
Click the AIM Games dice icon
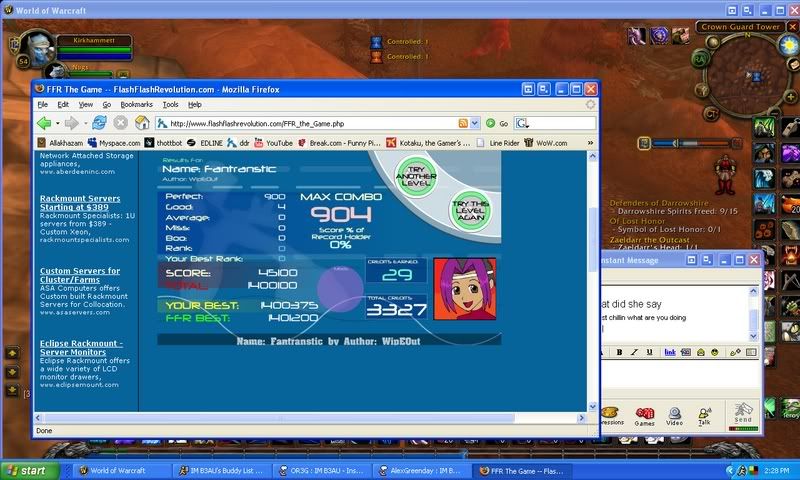point(645,413)
